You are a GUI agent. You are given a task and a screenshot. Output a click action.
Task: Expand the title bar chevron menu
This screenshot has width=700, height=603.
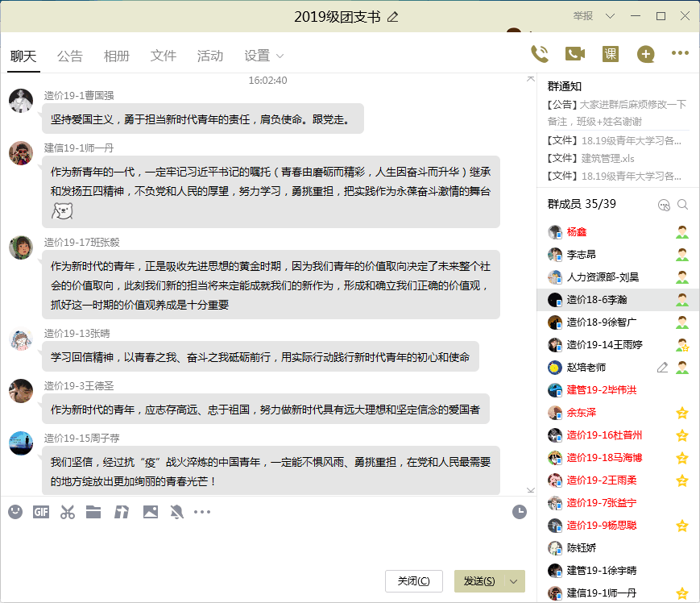(610, 16)
